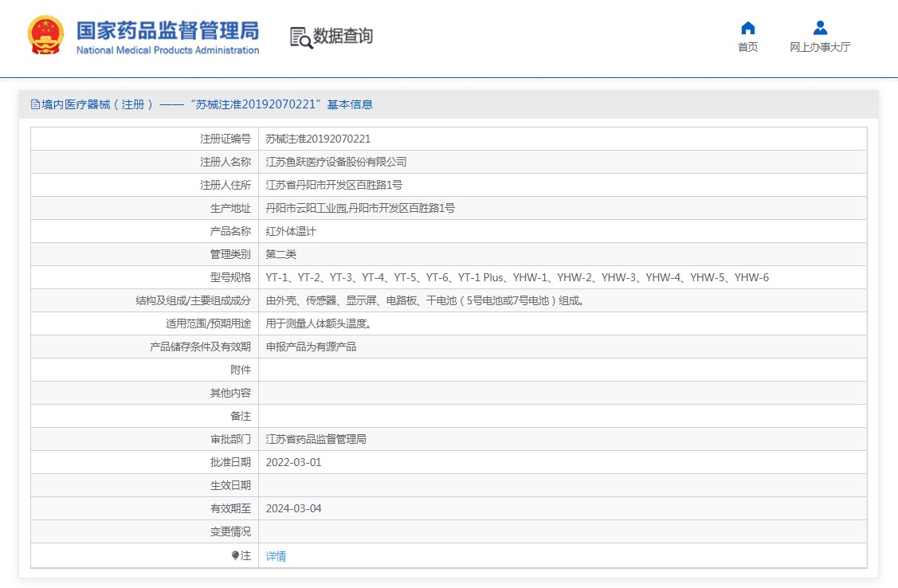
Task: Click the user icon for 网上办事大厅
Action: pos(820,28)
